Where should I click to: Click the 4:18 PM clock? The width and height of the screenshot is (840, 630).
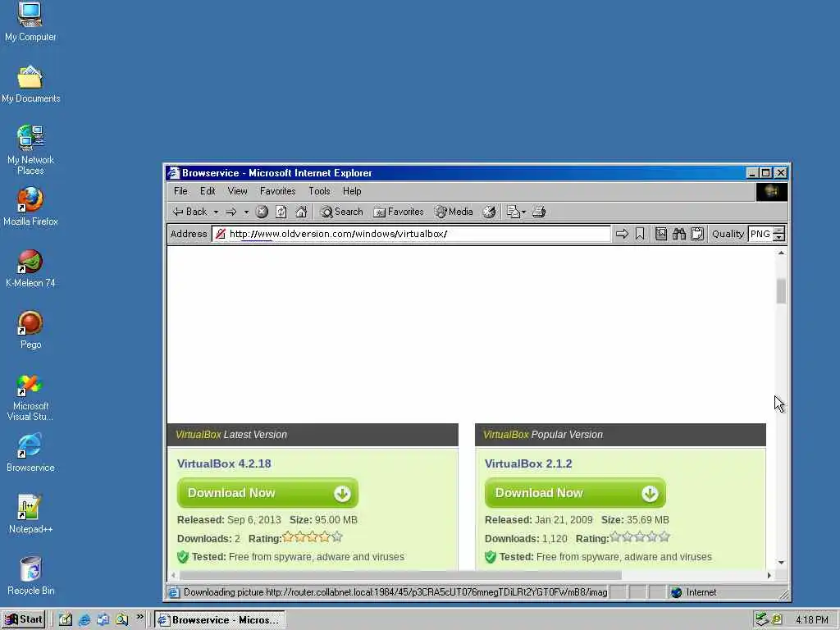tap(811, 620)
